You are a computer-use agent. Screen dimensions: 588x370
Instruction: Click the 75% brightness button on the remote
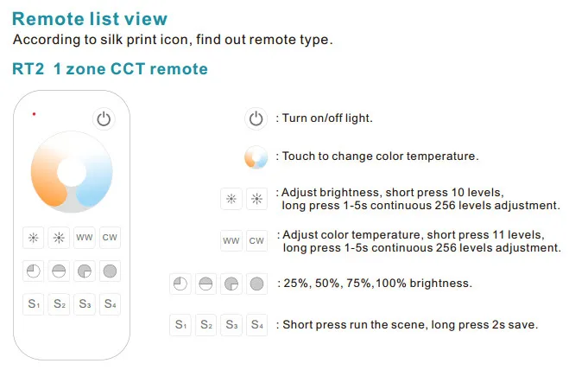[x=85, y=271]
